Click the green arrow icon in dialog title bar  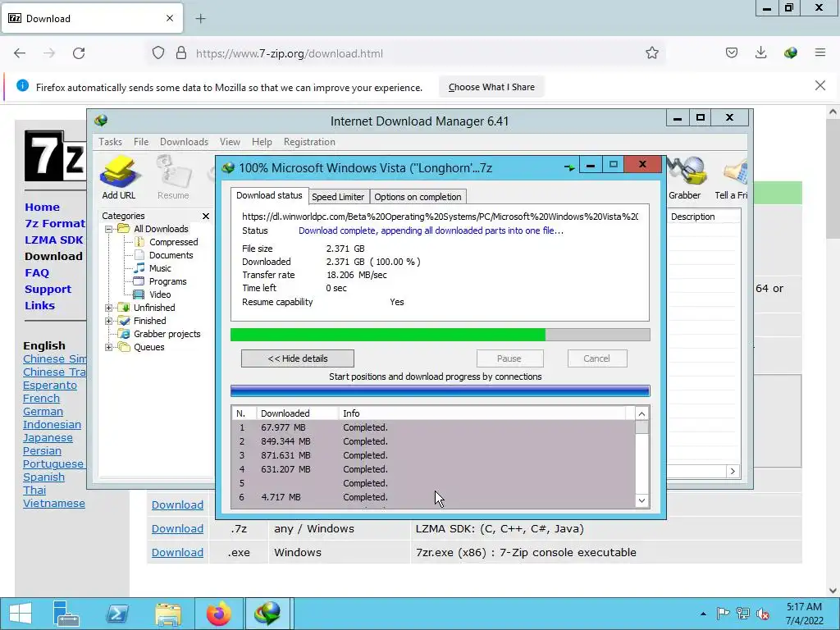pyautogui.click(x=569, y=167)
